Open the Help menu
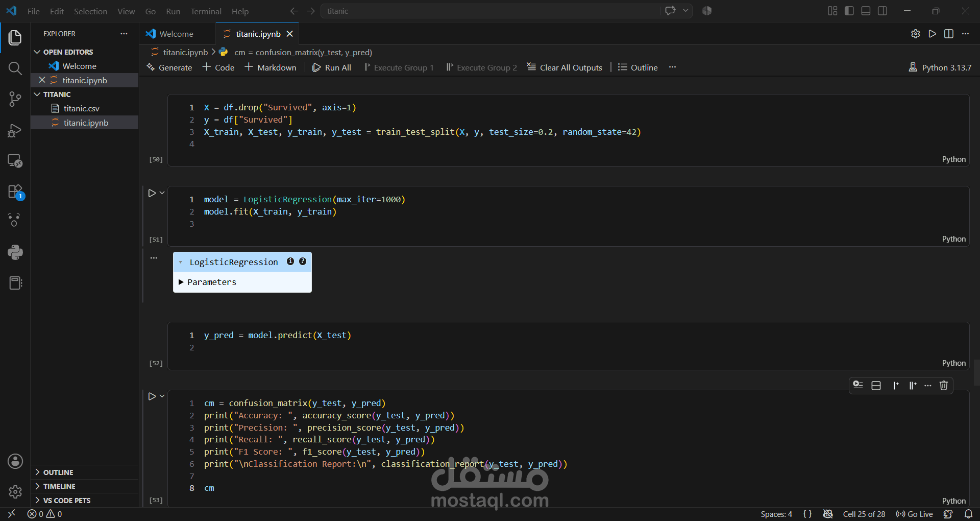The height and width of the screenshot is (521, 980). coord(240,11)
